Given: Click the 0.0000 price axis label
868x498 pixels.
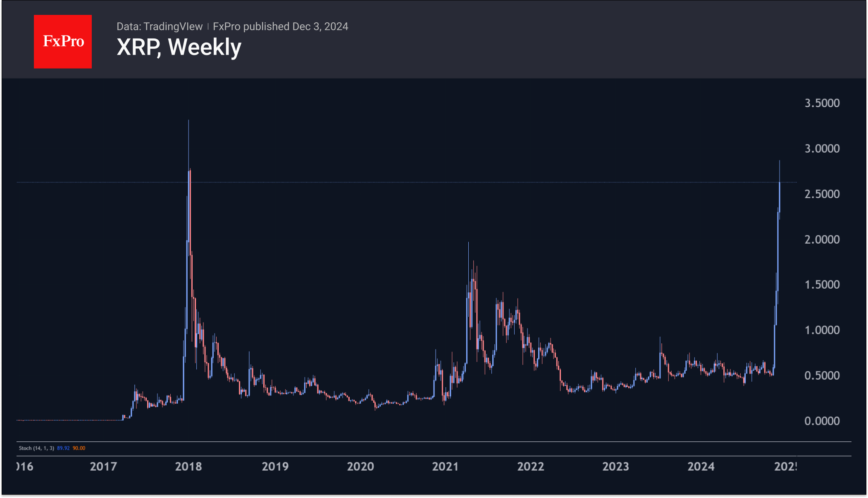Looking at the screenshot, I should 822,421.
